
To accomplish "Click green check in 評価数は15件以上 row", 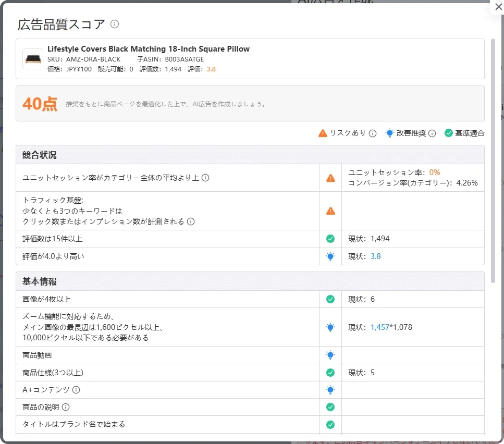I will point(330,239).
